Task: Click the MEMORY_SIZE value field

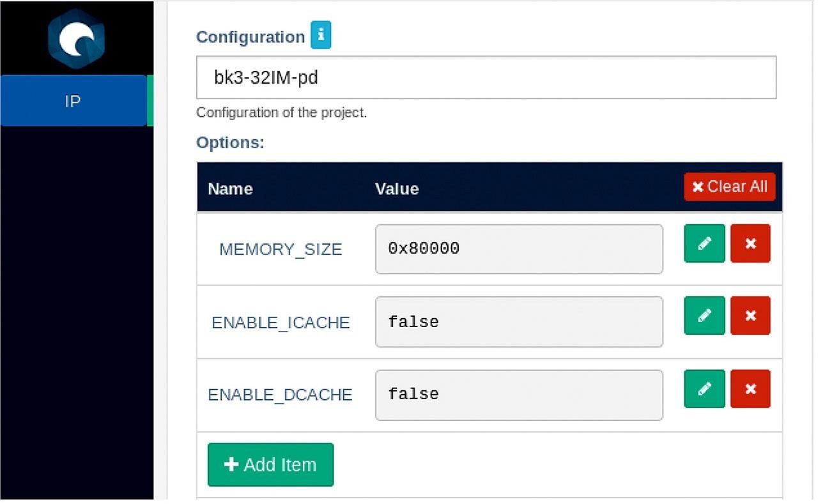Action: point(518,249)
